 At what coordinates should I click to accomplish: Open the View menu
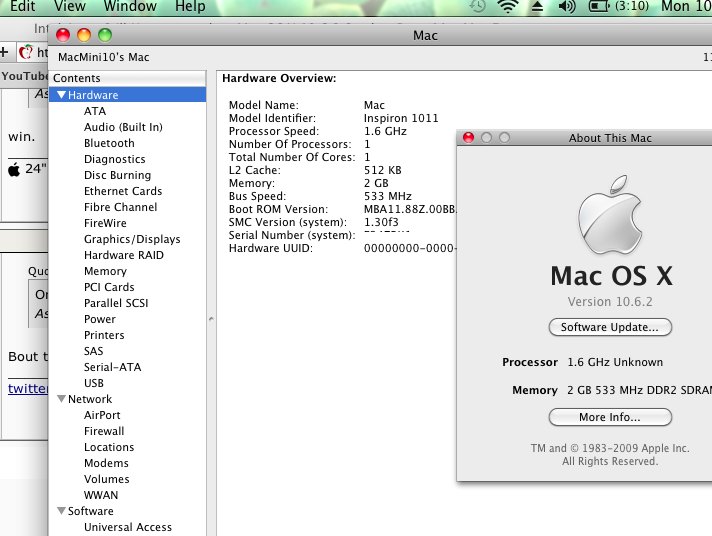pyautogui.click(x=69, y=6)
